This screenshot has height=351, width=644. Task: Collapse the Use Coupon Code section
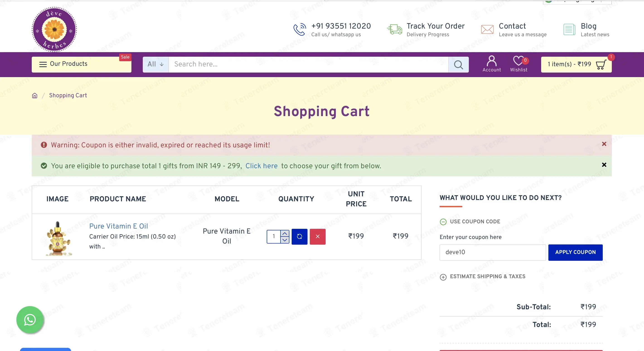click(x=470, y=222)
